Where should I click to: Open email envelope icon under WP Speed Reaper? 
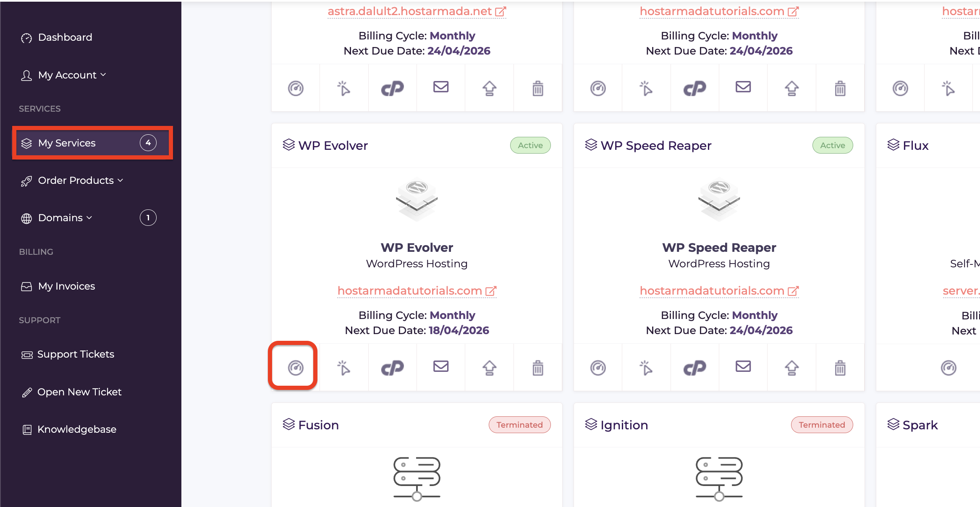(743, 366)
